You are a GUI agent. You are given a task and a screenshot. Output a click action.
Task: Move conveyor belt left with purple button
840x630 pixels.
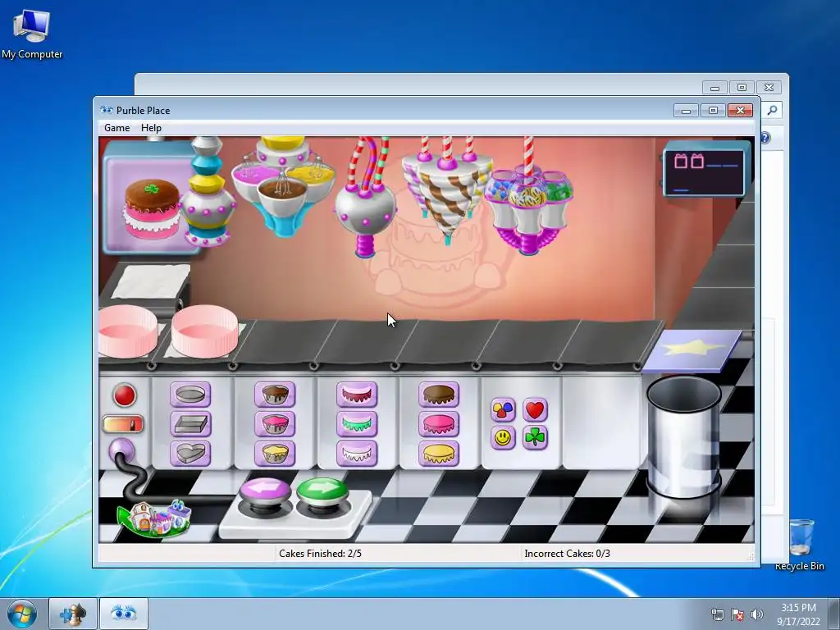tap(266, 492)
